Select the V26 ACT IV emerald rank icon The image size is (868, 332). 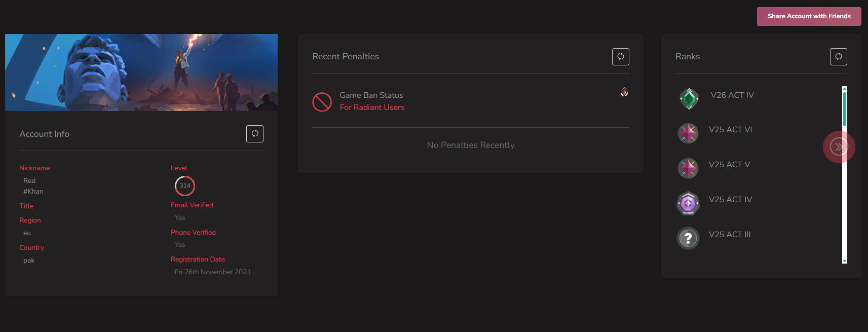point(689,98)
